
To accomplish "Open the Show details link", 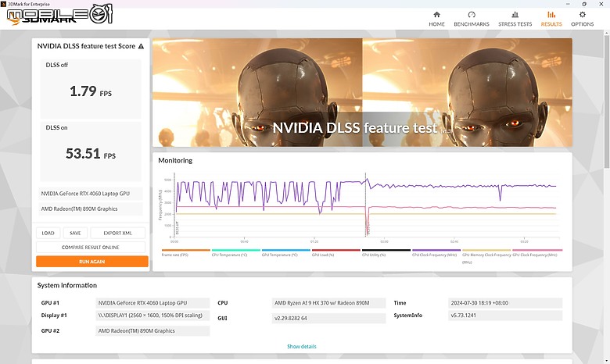I will point(302,347).
